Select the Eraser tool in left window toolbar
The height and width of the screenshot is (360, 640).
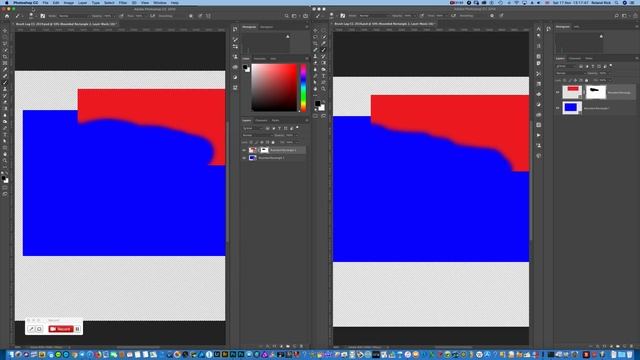[x=5, y=101]
